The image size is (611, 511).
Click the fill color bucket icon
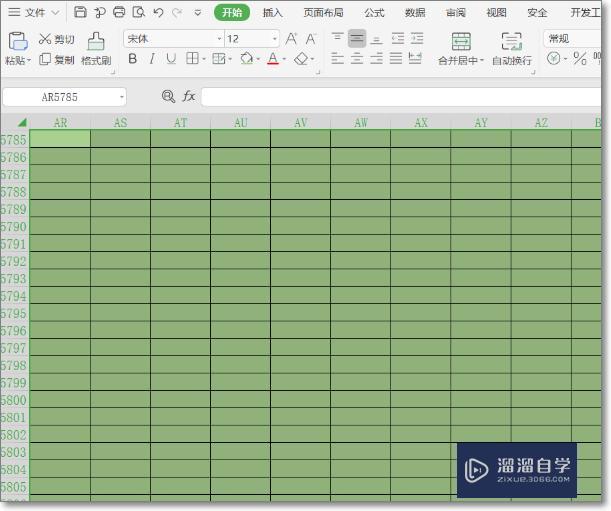247,59
